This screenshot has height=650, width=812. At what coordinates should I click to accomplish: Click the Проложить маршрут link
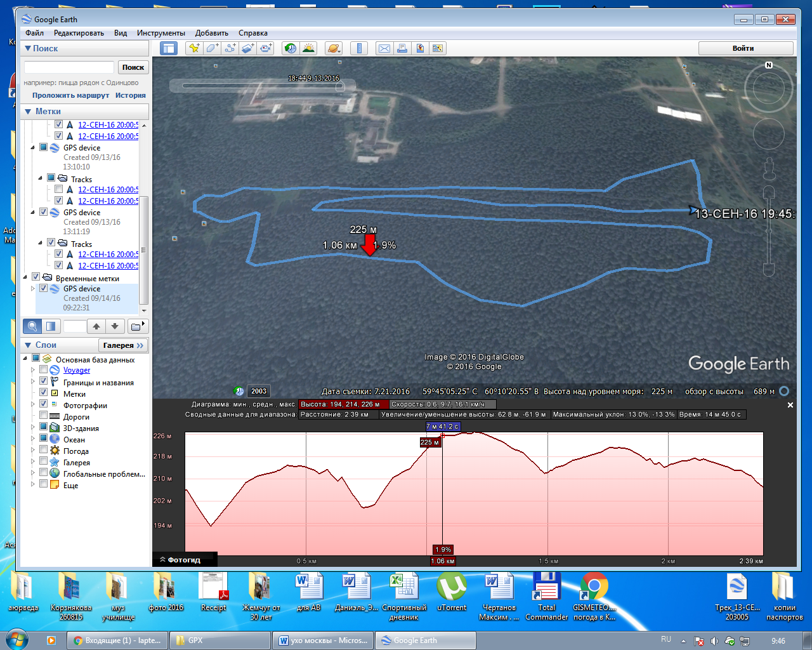[x=71, y=95]
